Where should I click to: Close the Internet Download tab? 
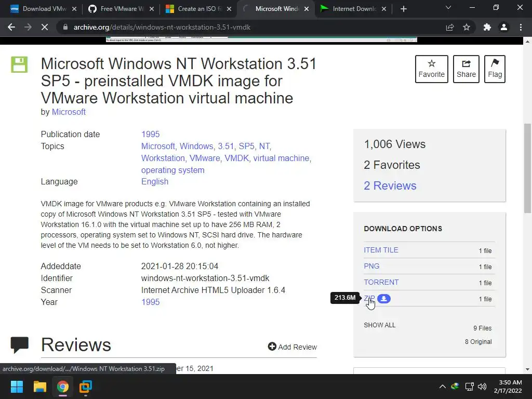pos(384,9)
